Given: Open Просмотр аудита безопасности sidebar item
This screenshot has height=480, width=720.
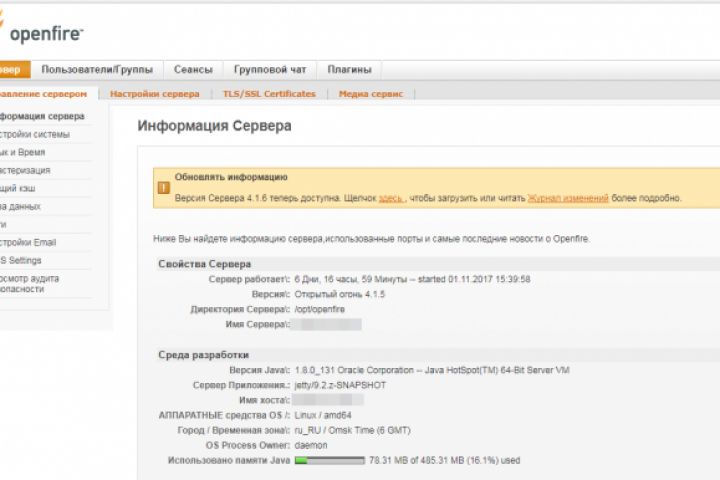Looking at the screenshot, I should point(29,284).
